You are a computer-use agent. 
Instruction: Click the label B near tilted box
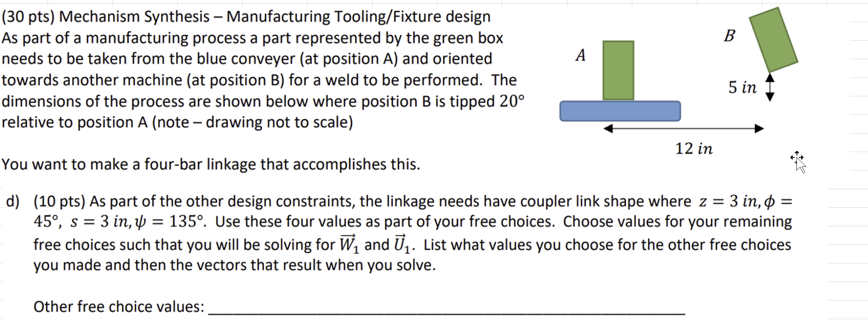[x=729, y=36]
